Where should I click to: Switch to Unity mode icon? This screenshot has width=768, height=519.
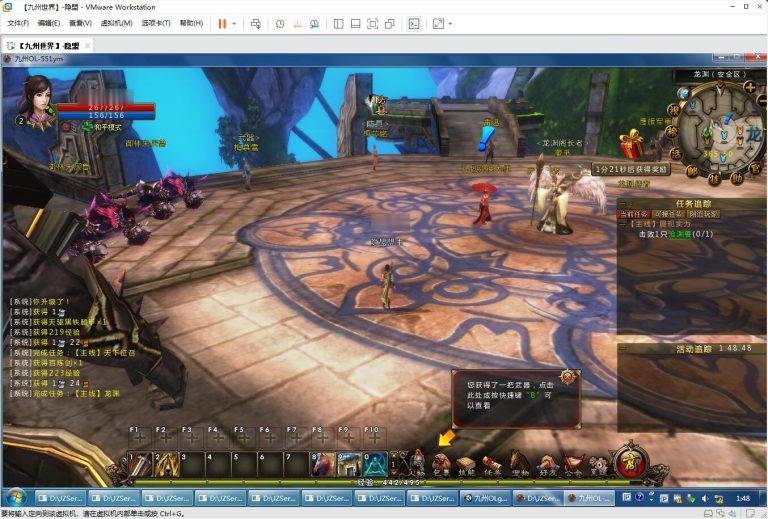coord(390,24)
